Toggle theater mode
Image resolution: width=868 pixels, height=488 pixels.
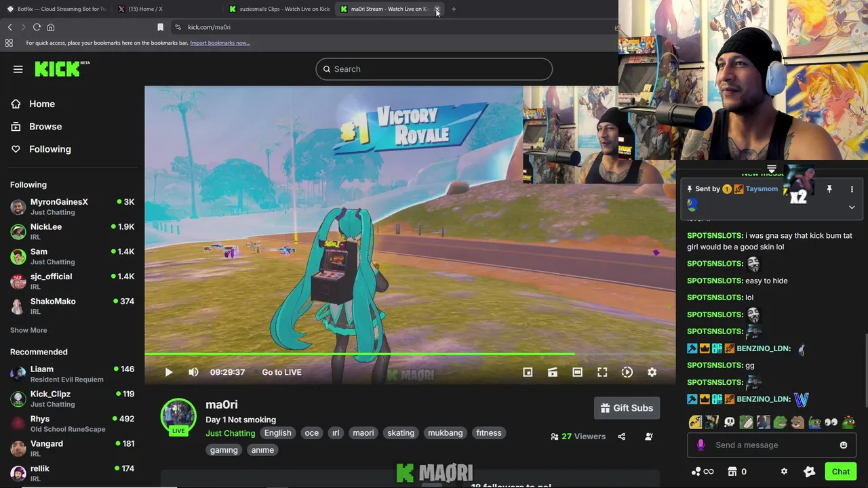coord(577,372)
